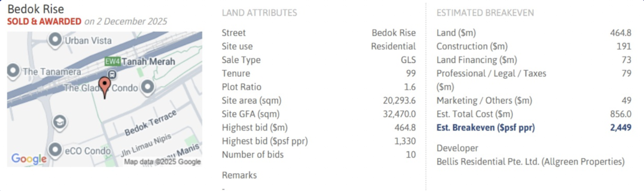Viewport: 644px width, 191px height.
Task: Click the developer name Bellis Residential Pte. Ltd.
Action: pyautogui.click(x=488, y=161)
